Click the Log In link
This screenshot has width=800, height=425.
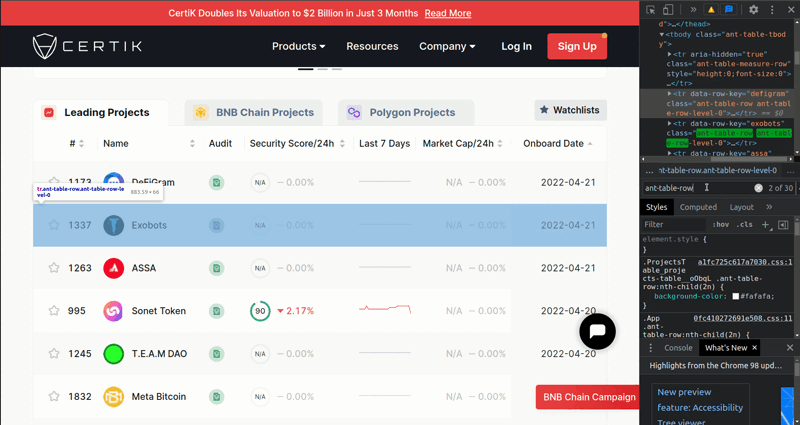516,46
